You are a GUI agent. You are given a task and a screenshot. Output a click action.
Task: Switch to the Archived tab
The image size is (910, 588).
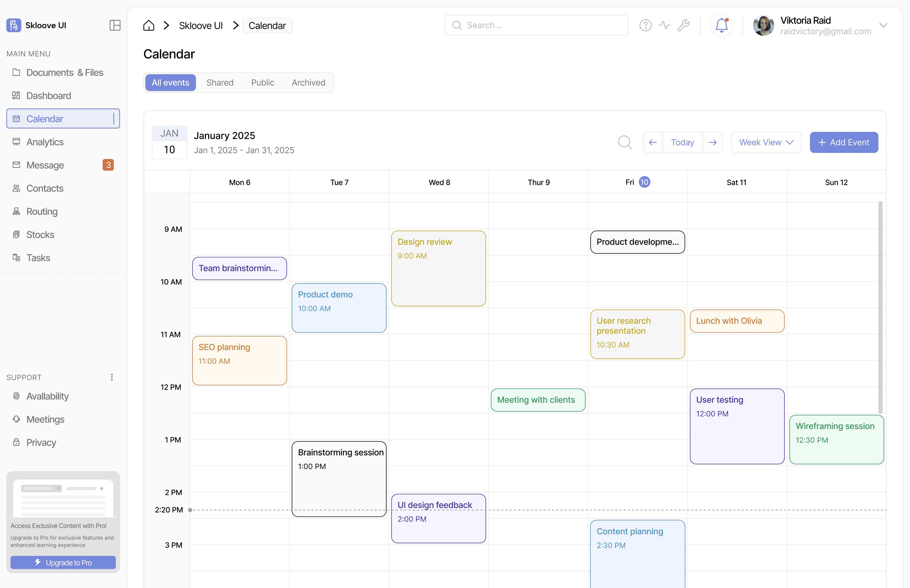coord(308,82)
